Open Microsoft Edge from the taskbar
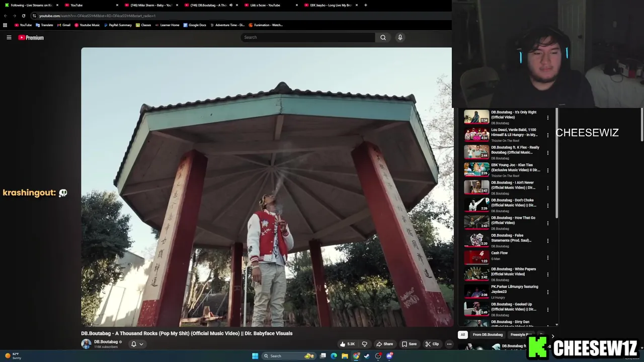 tap(334, 356)
